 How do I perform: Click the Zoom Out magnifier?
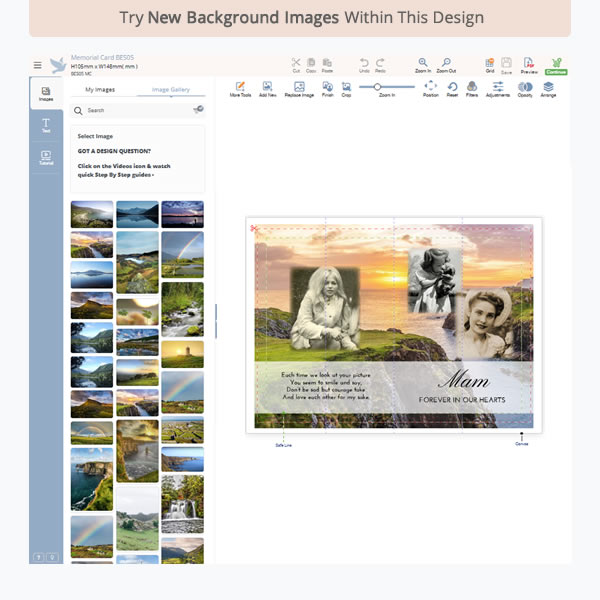446,63
